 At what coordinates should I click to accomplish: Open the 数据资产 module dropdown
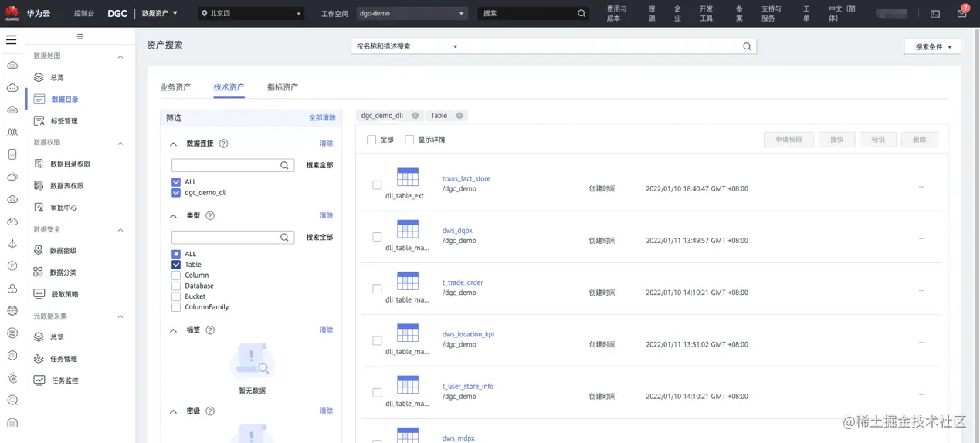click(160, 13)
